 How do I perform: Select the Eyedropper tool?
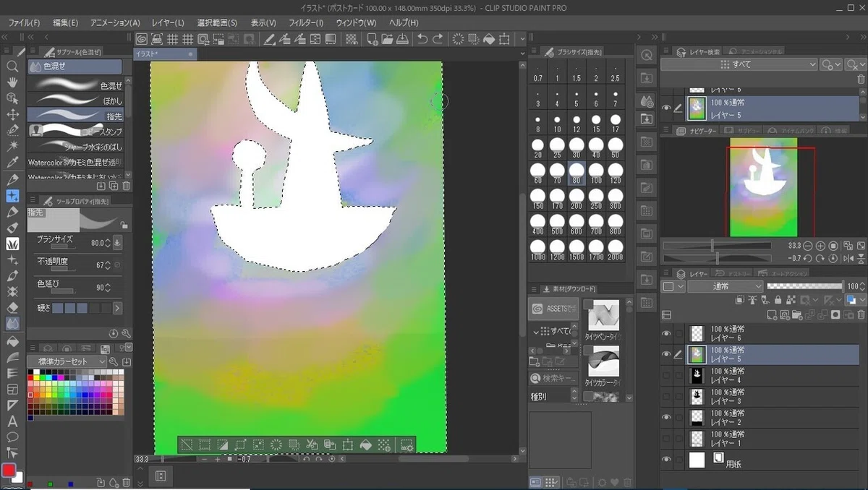coord(12,163)
